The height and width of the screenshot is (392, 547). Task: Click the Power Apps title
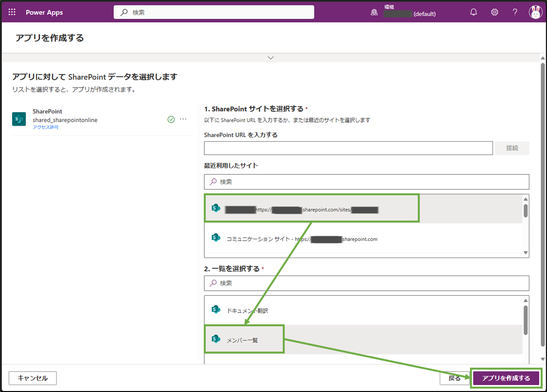[44, 12]
